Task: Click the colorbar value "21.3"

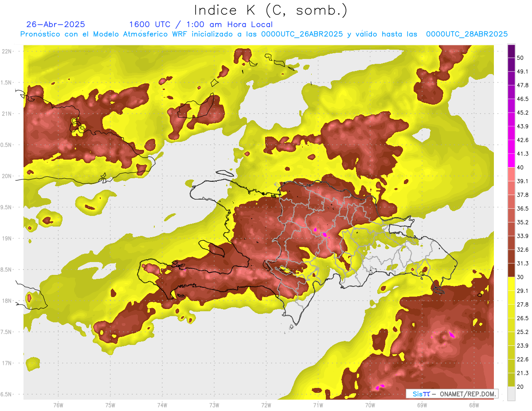Action: [x=523, y=373]
